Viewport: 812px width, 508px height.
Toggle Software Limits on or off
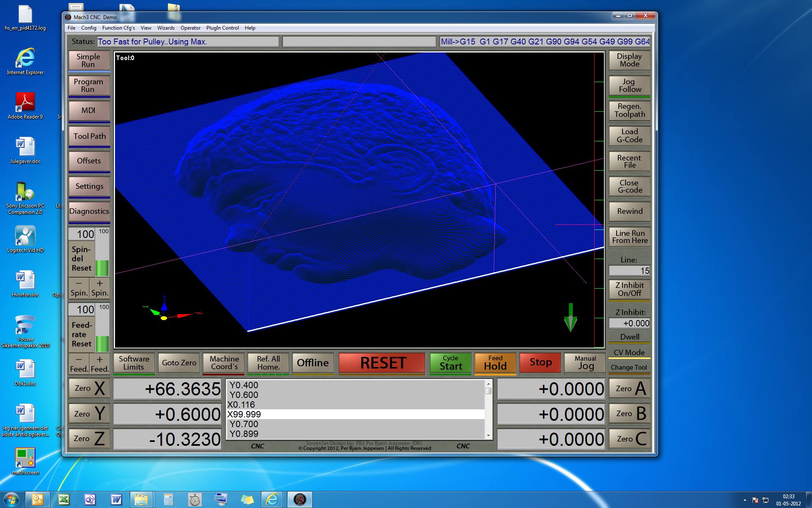click(134, 363)
